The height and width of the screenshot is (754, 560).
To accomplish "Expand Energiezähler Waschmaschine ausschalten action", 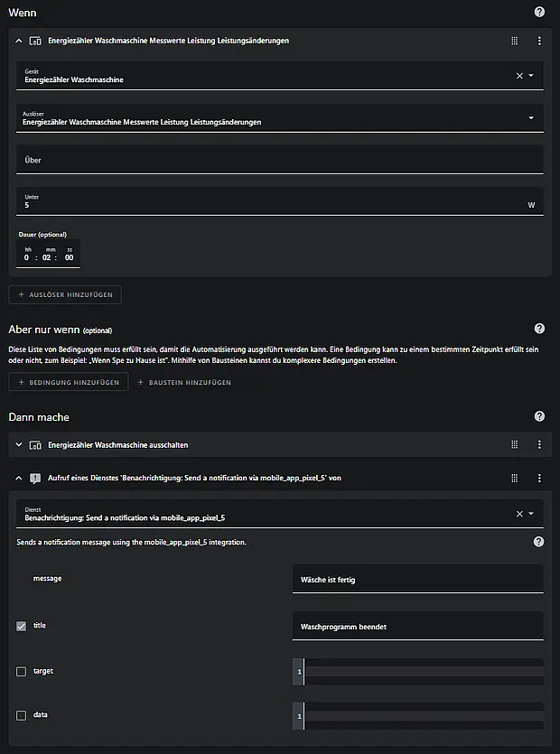I will click(19, 445).
